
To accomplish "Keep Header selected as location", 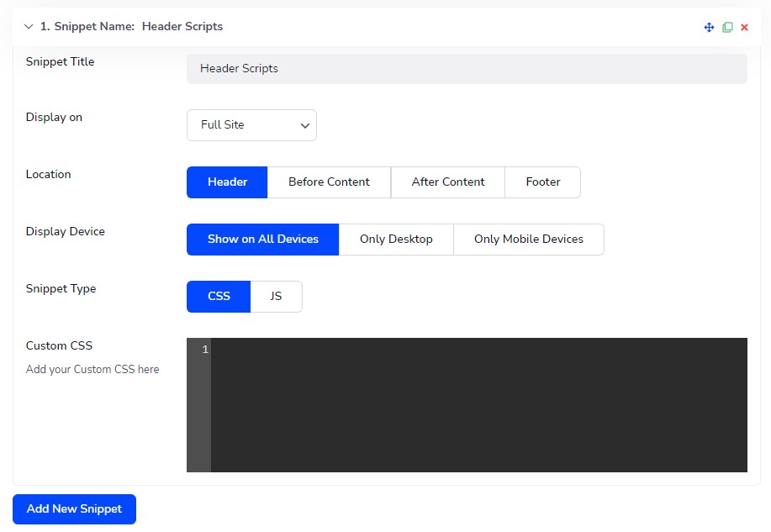I will point(226,182).
